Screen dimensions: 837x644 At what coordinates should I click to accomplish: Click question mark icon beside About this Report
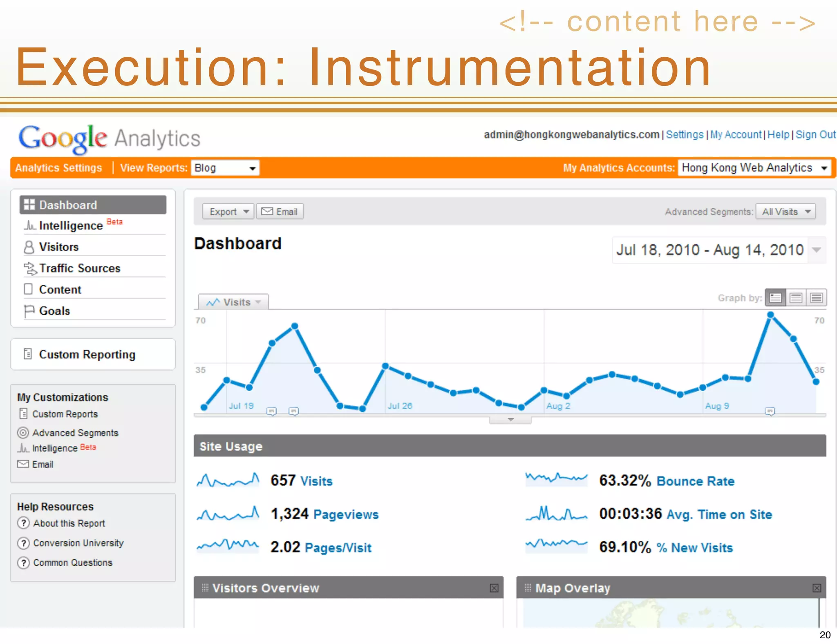tap(23, 523)
